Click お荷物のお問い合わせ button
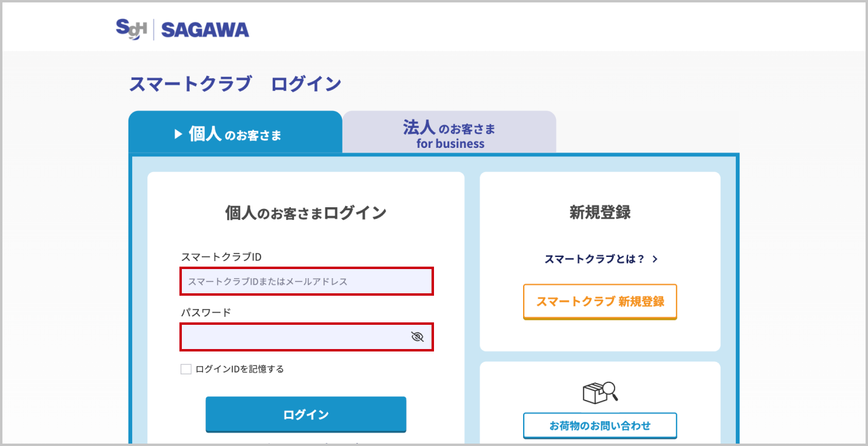 600,425
